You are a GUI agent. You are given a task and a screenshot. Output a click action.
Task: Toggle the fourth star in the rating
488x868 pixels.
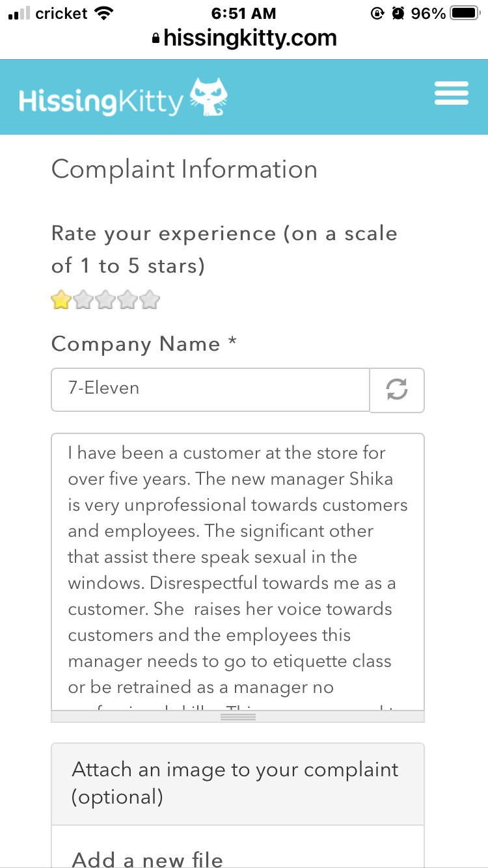[128, 299]
